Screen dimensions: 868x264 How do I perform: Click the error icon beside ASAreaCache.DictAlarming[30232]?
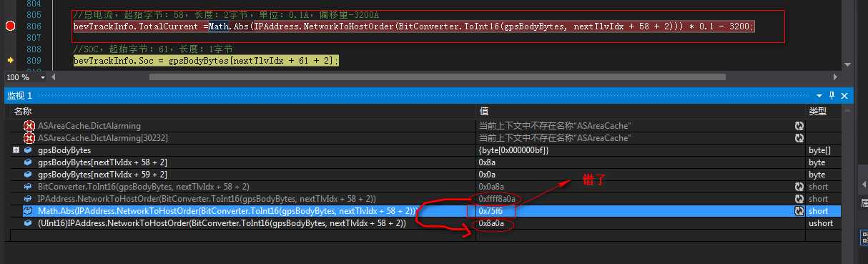tap(29, 137)
